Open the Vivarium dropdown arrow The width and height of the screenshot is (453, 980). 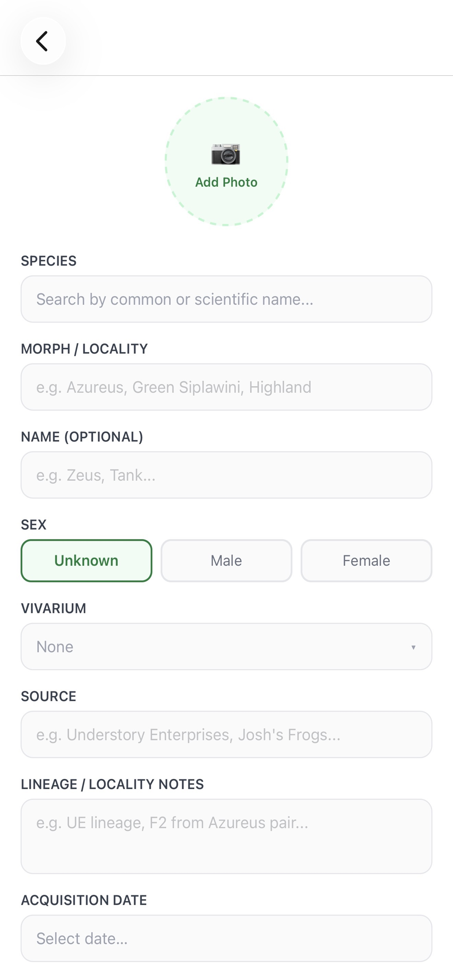tap(414, 646)
